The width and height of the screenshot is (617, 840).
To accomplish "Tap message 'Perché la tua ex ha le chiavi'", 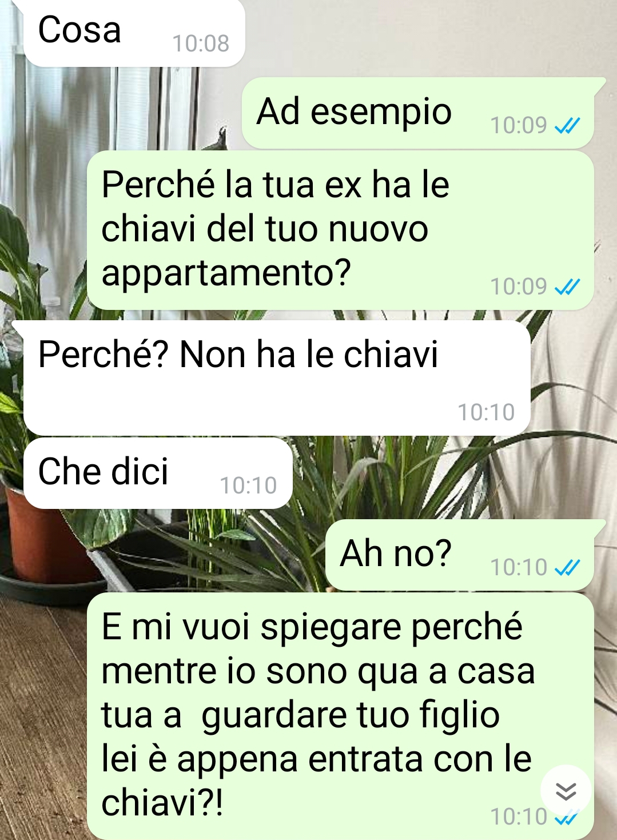I will point(340,230).
